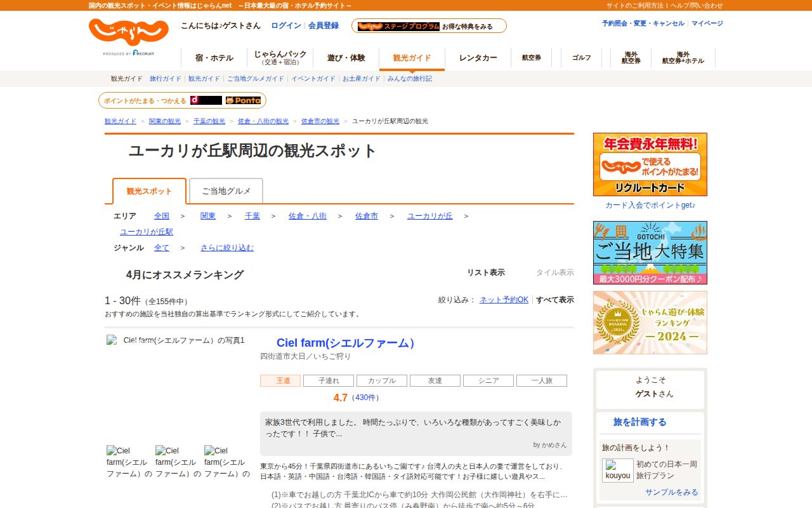Expand さらに絞り込む genre filter
Viewport: 812px width, 508px height.
(x=227, y=248)
